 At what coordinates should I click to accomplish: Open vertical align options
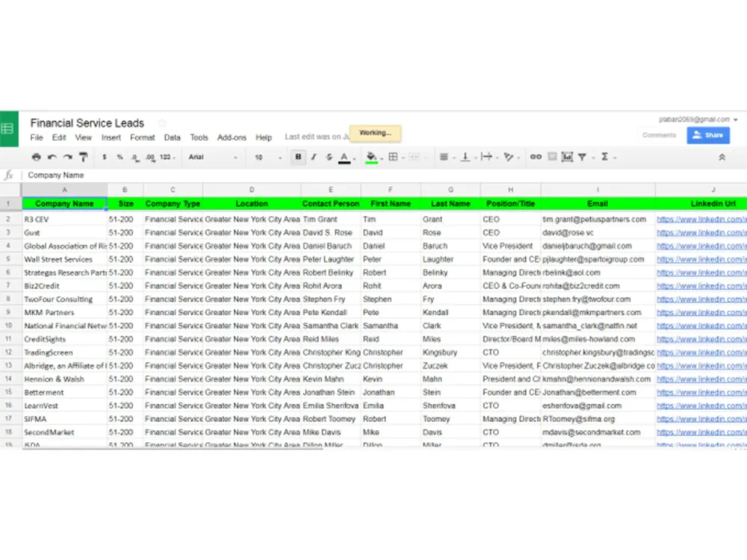pos(465,157)
